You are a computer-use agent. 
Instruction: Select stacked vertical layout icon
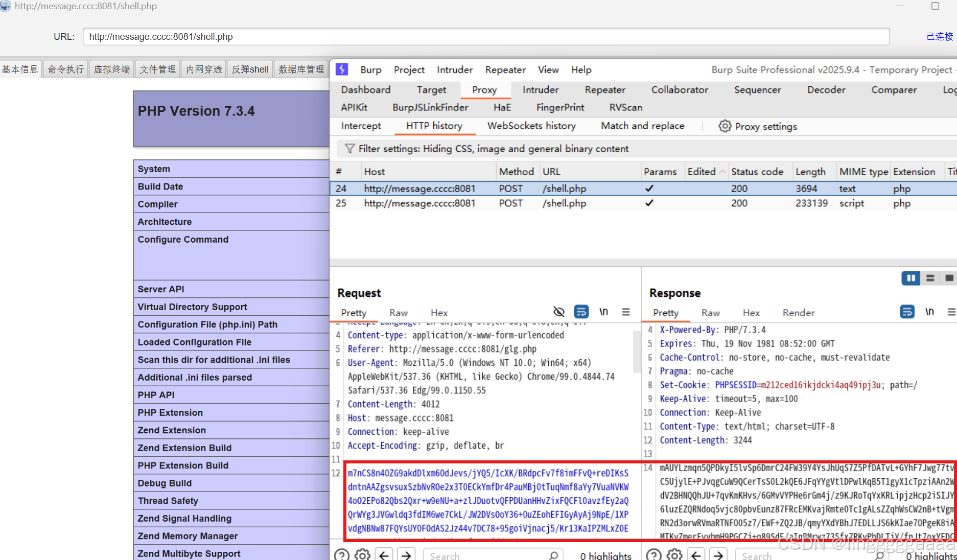930,278
